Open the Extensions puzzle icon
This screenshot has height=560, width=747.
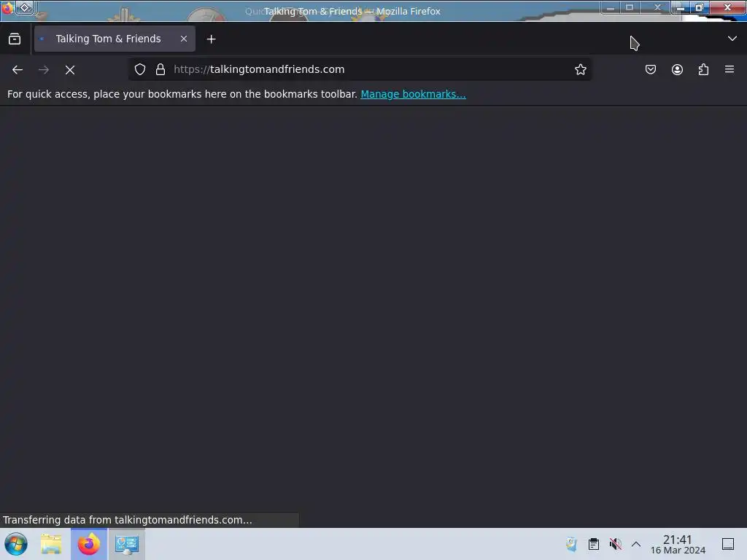[703, 69]
